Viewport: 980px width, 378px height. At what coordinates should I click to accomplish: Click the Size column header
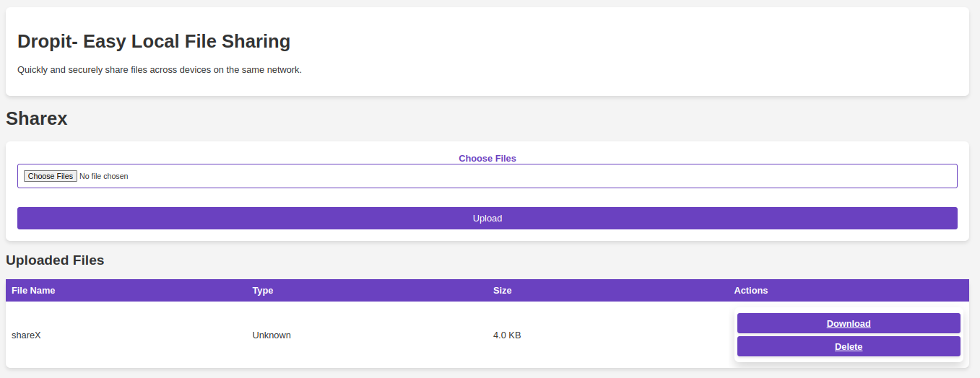502,290
